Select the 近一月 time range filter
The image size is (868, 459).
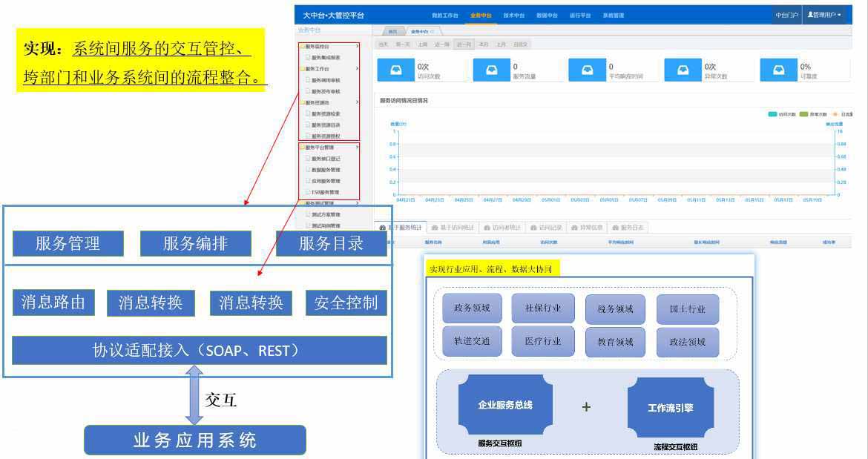coord(464,44)
